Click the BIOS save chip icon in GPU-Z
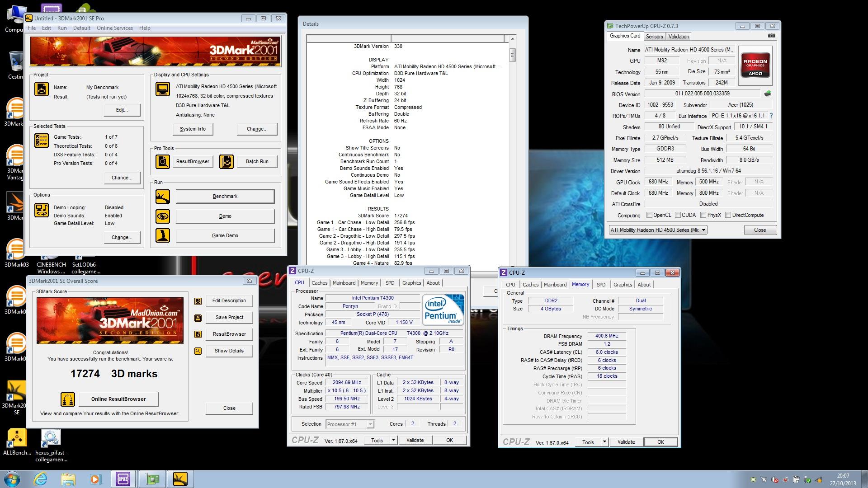868x488 pixels. click(768, 94)
